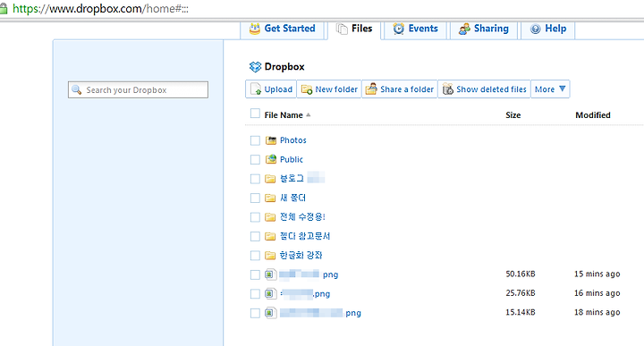Open the More dropdown menu
This screenshot has height=346, width=644.
(550, 89)
